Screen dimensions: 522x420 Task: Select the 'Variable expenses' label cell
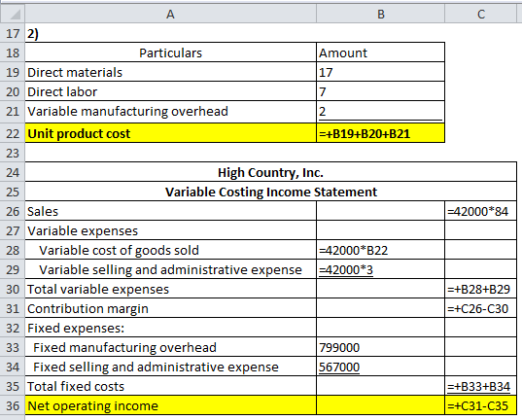170,230
